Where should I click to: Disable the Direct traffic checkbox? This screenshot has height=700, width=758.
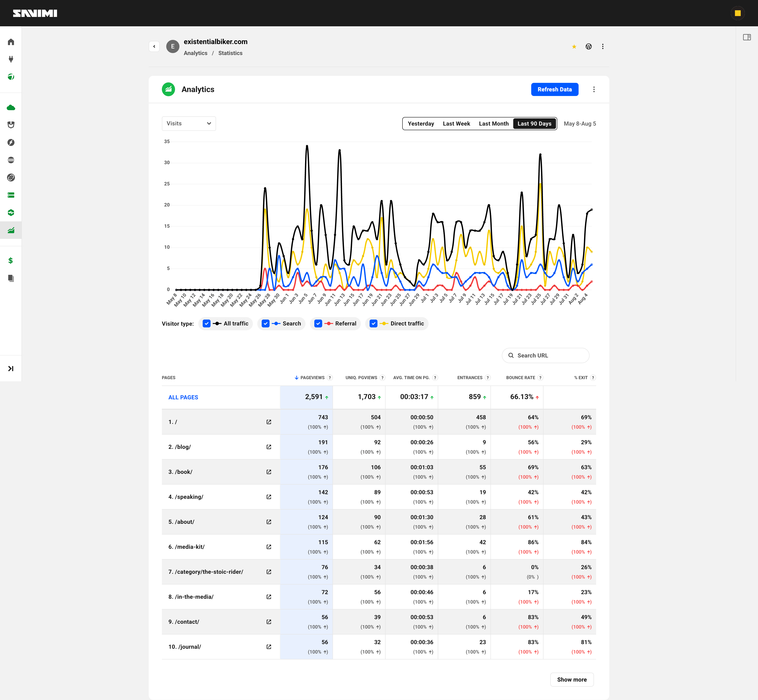pyautogui.click(x=374, y=323)
